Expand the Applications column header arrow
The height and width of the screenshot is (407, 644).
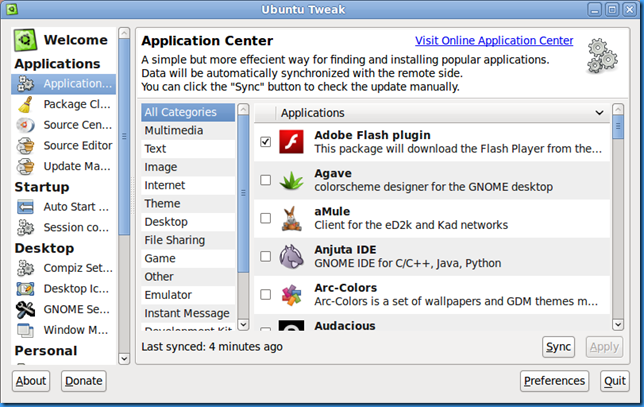coord(599,113)
